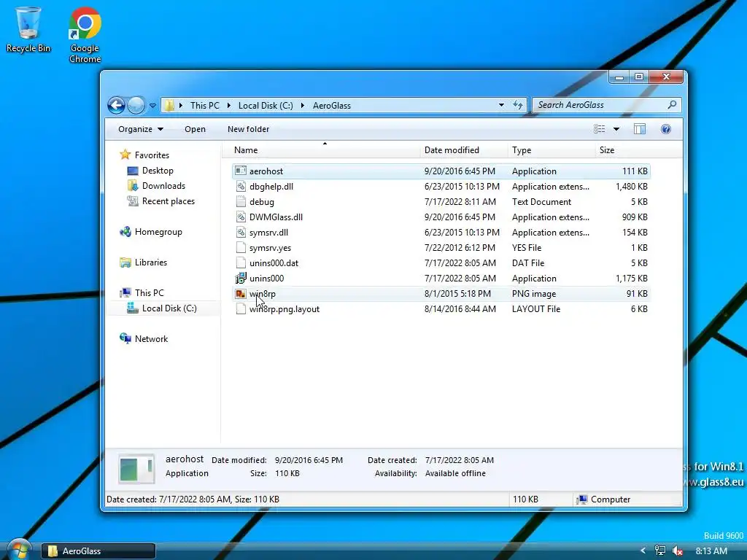The image size is (747, 560).
Task: Click the 'LAYOUT File' type cell
Action: coord(536,309)
